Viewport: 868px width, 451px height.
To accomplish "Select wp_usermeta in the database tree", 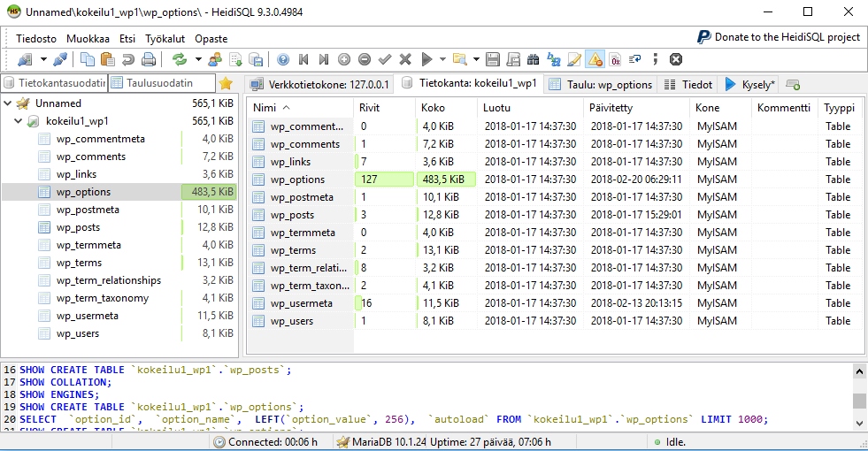I will pyautogui.click(x=86, y=316).
